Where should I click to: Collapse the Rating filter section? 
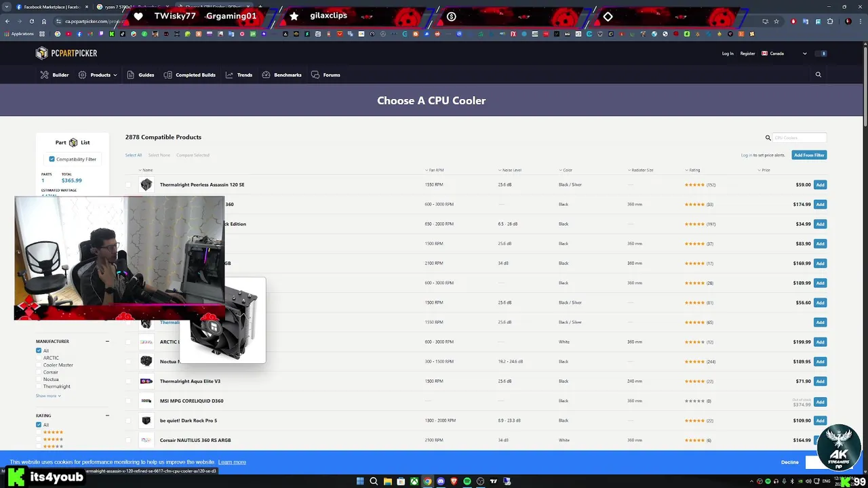(107, 415)
